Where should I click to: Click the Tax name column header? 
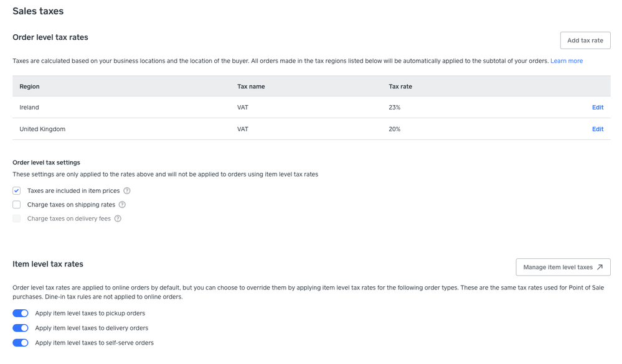coord(251,86)
